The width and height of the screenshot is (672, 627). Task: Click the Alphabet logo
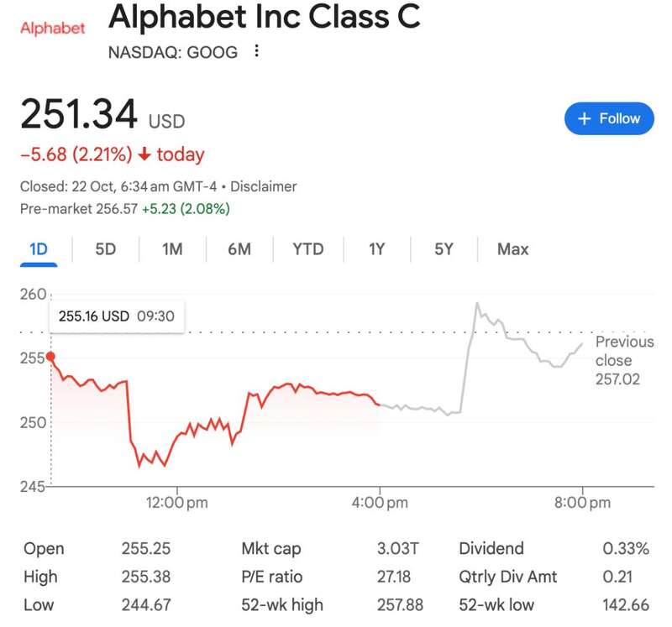(52, 29)
